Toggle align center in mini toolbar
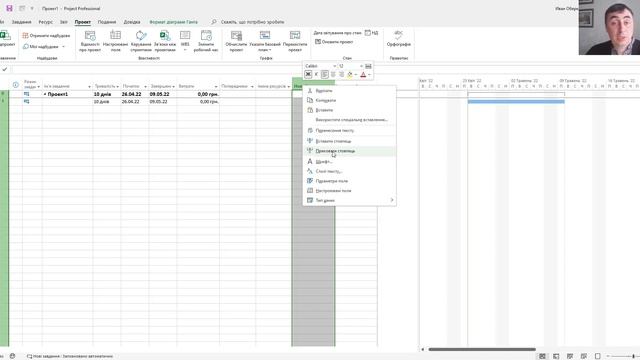Viewport: 640px width, 360px height. [333, 74]
